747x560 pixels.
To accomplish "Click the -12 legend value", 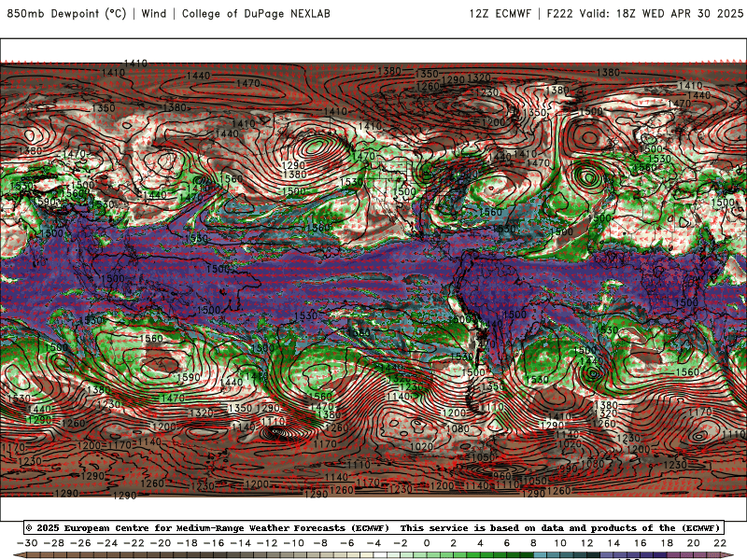I will [267, 543].
